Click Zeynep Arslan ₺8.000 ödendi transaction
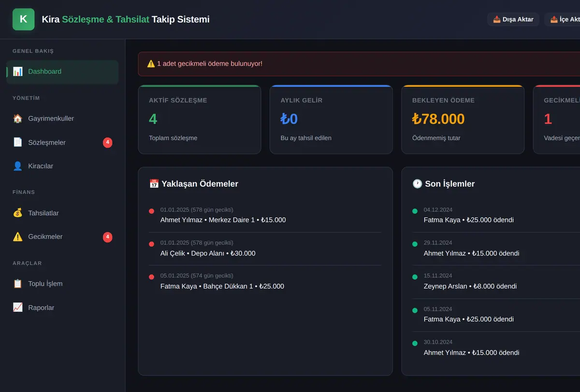The height and width of the screenshot is (392, 580). tap(496, 282)
